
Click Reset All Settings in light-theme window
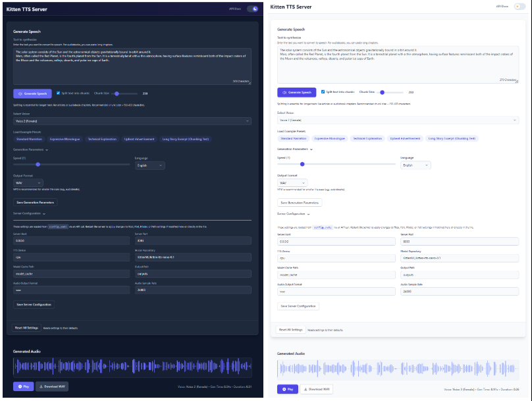291,329
